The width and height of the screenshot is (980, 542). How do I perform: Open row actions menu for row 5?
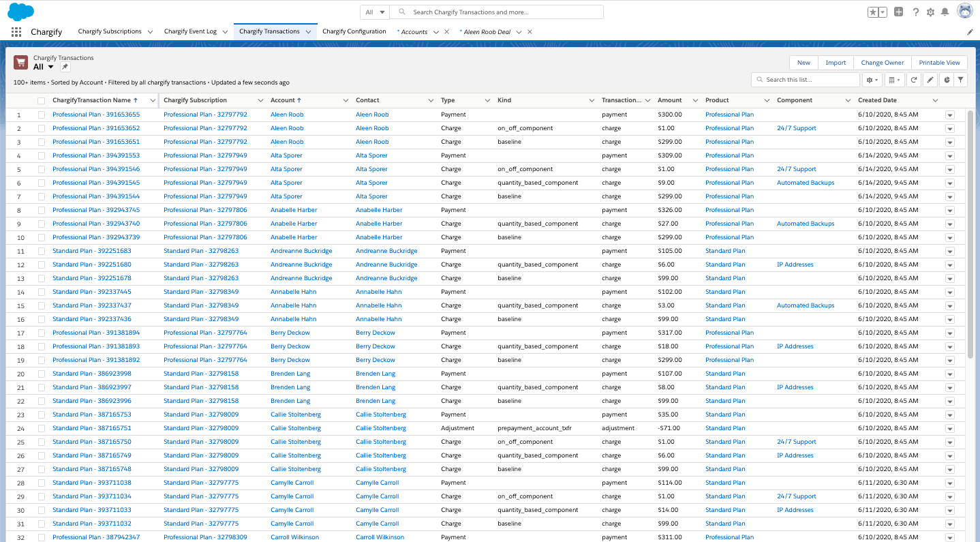coord(949,169)
